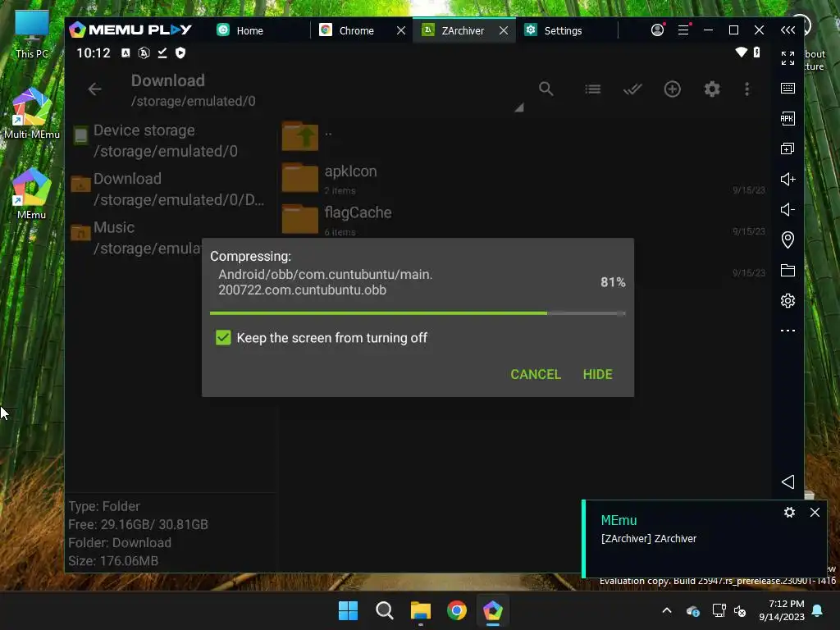Open notification settings gear in MEmu toast
Viewport: 840px width, 630px height.
pos(789,513)
